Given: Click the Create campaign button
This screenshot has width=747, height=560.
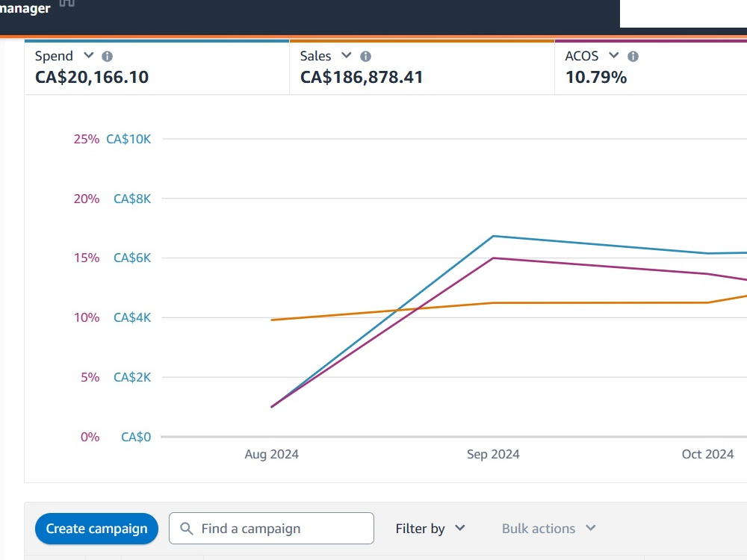Looking at the screenshot, I should coord(96,529).
